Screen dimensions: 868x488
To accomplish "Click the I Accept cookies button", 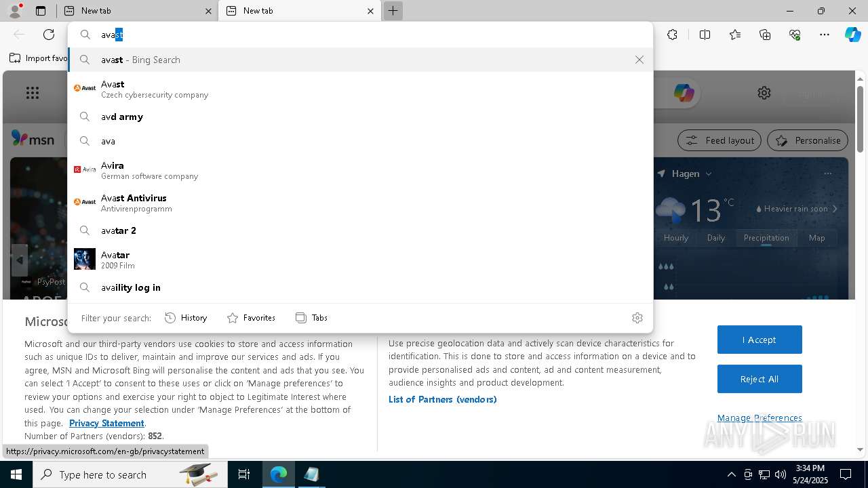I will (x=759, y=340).
